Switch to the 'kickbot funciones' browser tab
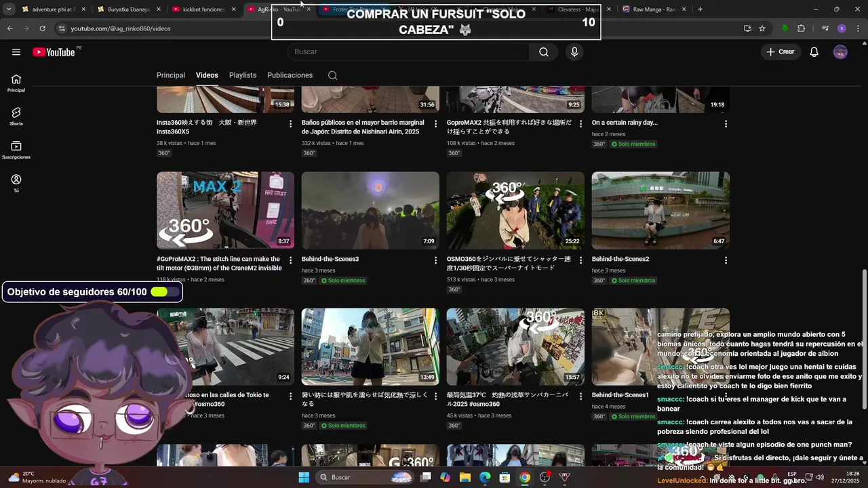This screenshot has height=488, width=868. (x=203, y=9)
